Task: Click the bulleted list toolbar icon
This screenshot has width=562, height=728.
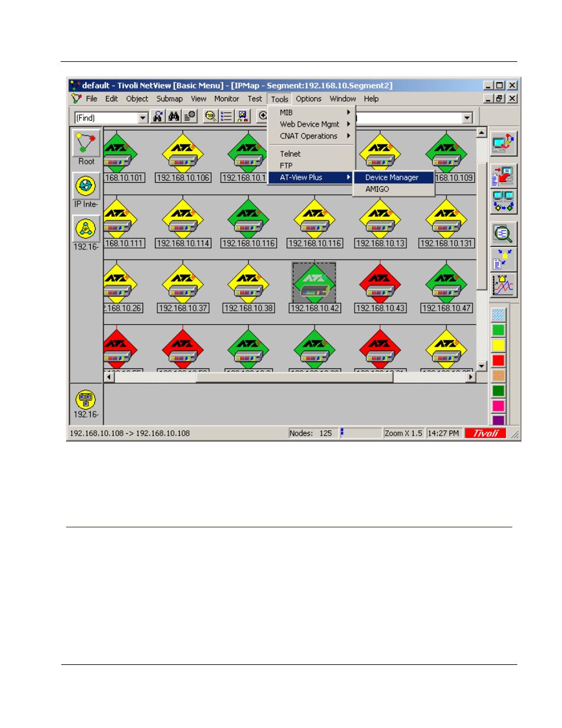Action: click(x=226, y=117)
